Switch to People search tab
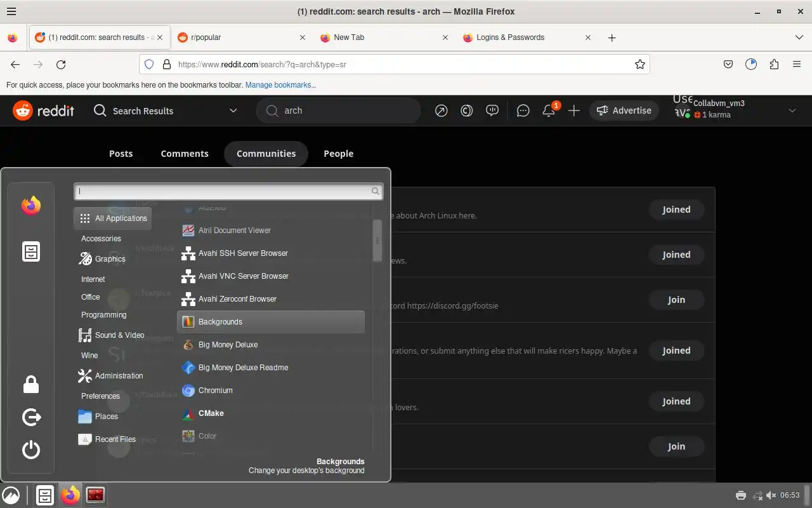The image size is (812, 508). click(x=339, y=154)
